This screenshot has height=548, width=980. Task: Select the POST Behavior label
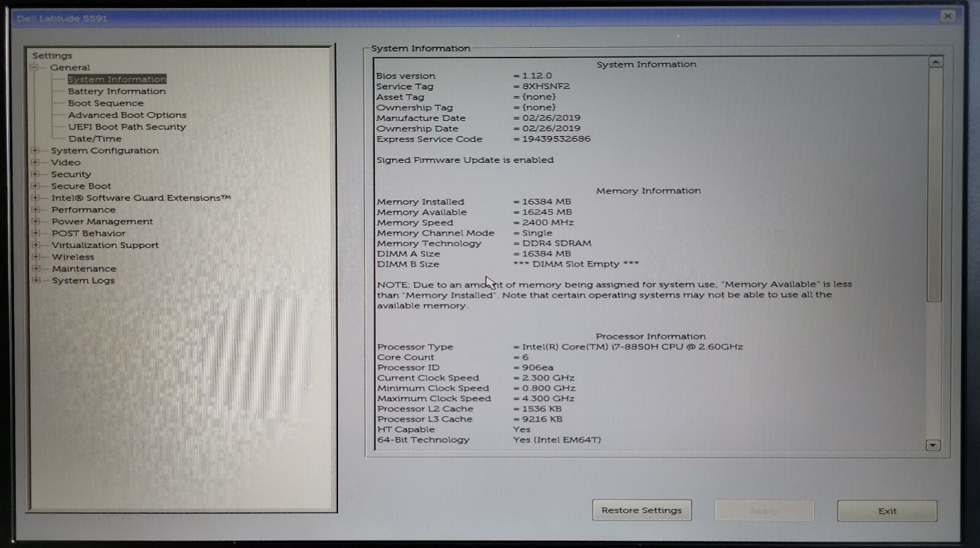(x=89, y=233)
